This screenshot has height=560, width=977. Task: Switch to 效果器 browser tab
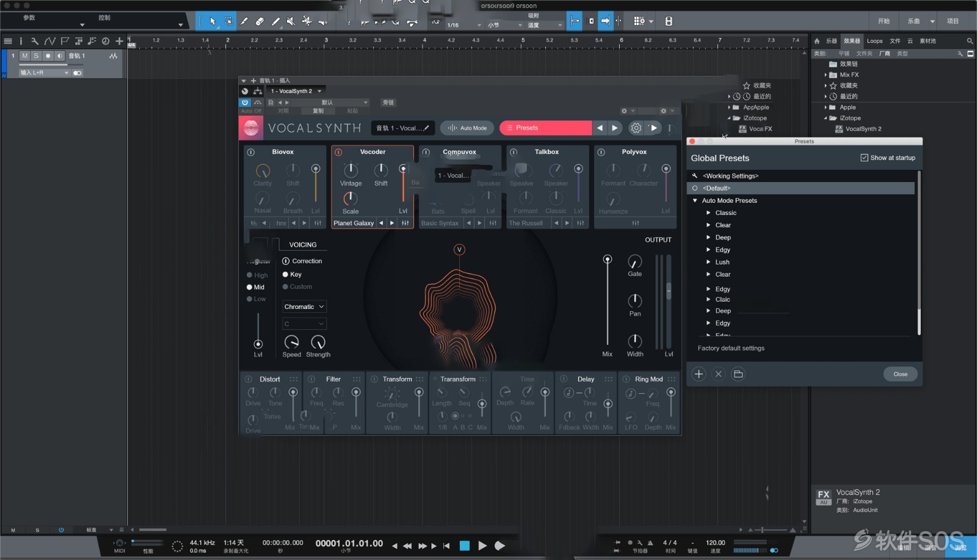coord(852,41)
